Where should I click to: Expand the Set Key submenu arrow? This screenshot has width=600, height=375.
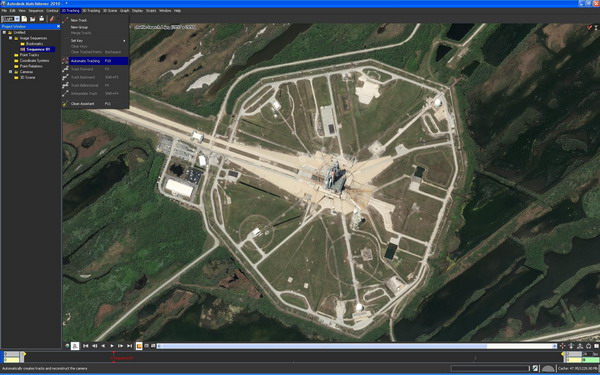pyautogui.click(x=124, y=41)
